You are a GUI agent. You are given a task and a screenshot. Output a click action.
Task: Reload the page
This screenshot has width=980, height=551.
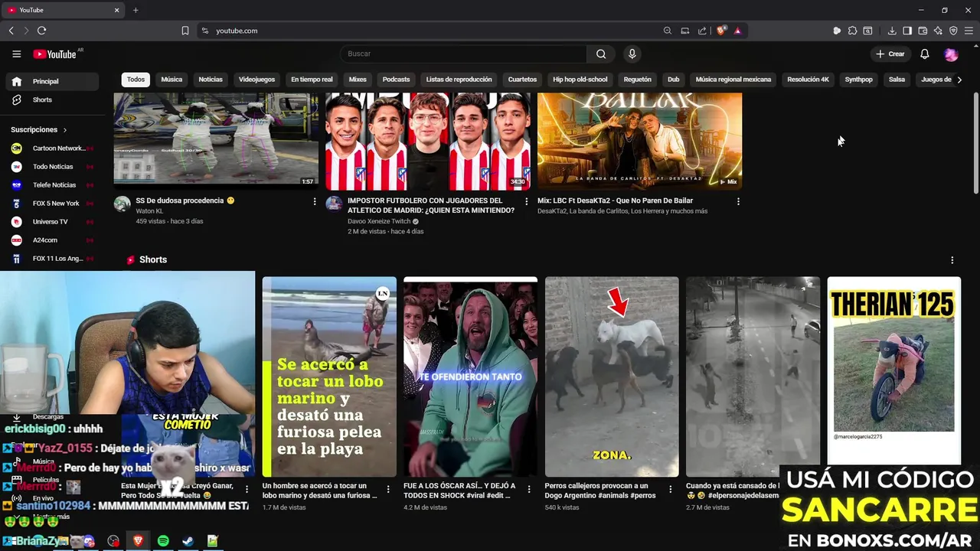coord(41,31)
